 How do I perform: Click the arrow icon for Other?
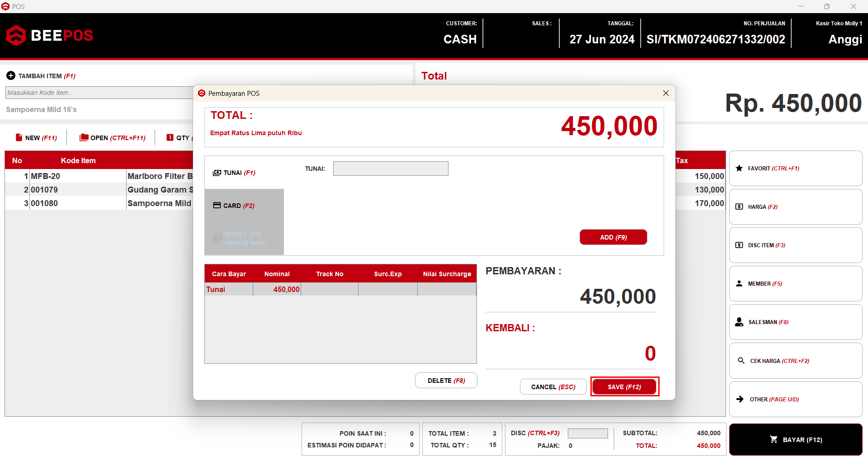740,399
